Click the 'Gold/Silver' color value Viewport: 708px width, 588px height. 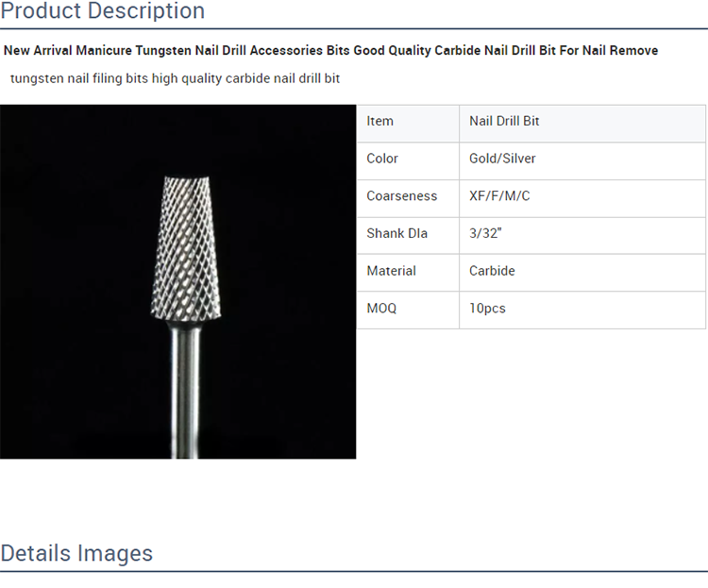502,159
